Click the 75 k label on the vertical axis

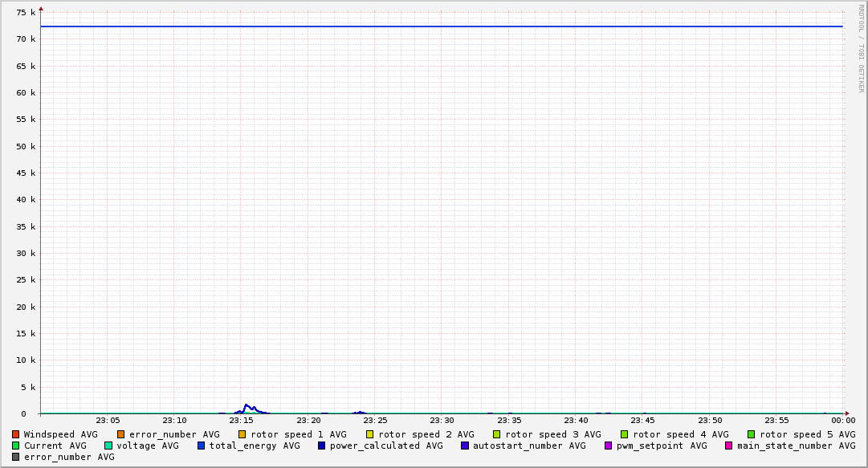pos(26,13)
